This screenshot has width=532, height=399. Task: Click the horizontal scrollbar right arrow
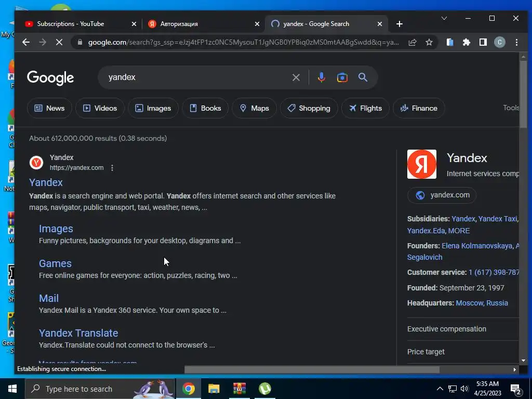point(515,369)
